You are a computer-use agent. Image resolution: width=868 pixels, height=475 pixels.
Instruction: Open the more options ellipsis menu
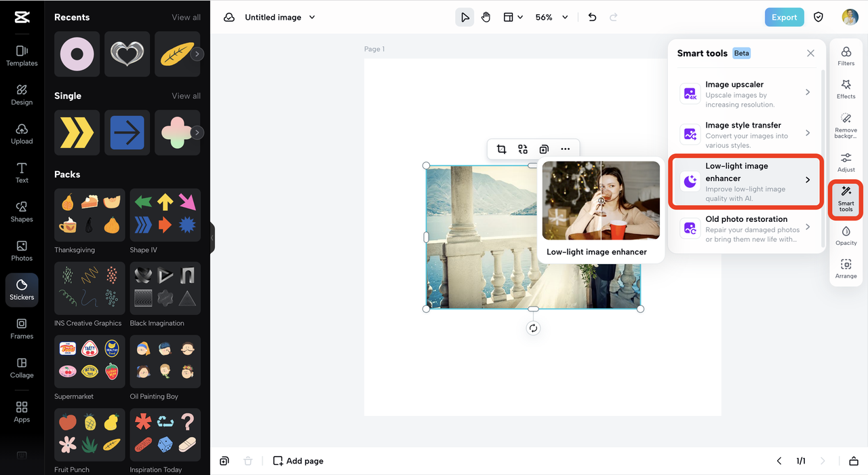coord(566,149)
